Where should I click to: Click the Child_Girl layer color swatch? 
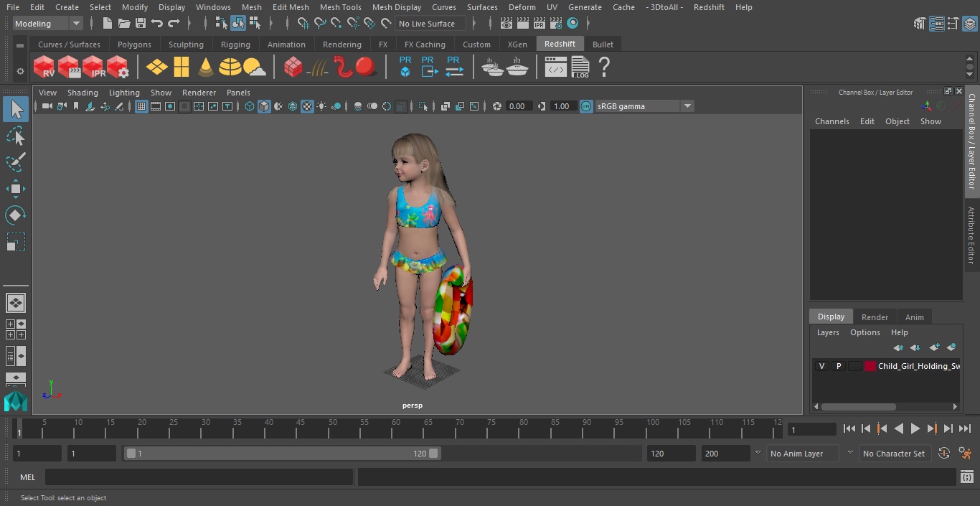[x=870, y=366]
